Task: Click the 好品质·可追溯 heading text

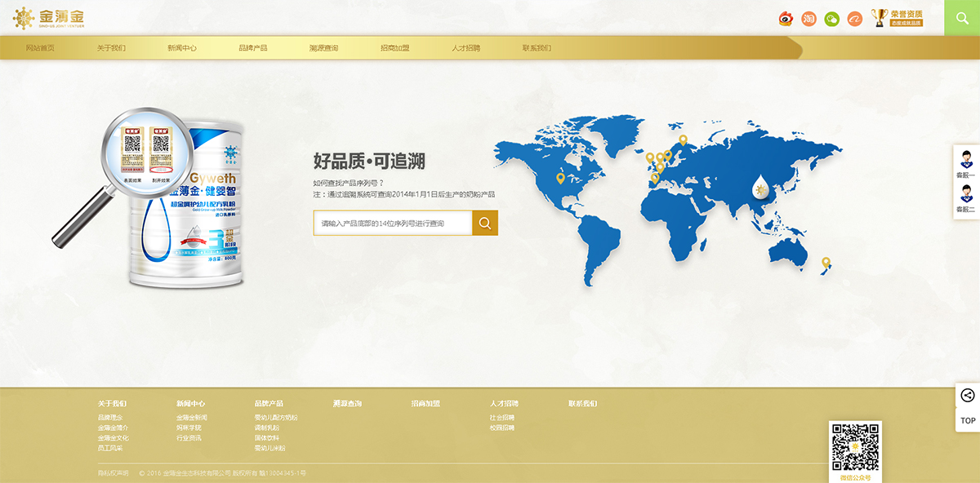Action: coord(369,160)
